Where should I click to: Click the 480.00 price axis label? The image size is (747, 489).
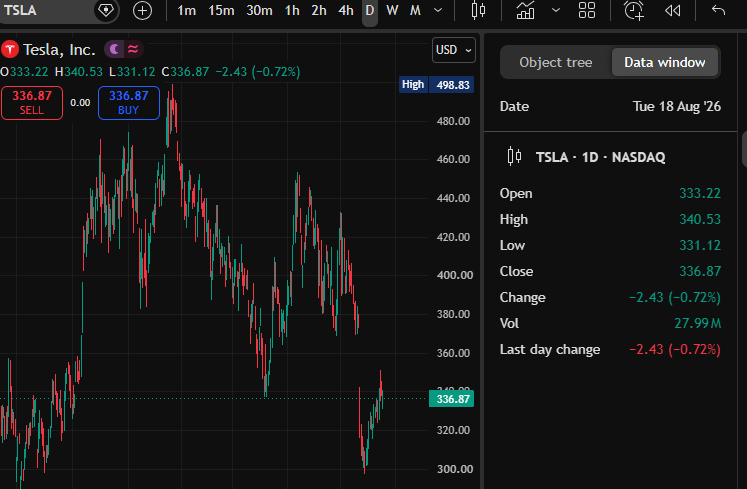453,121
